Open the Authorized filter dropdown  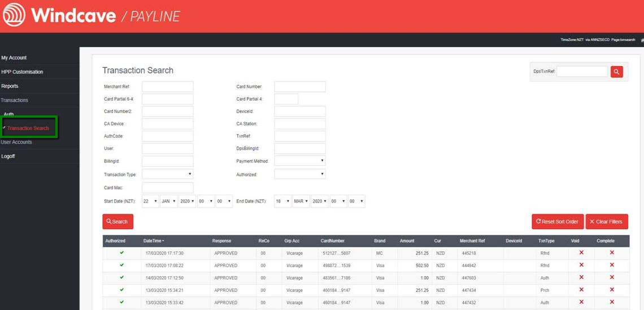pos(300,174)
